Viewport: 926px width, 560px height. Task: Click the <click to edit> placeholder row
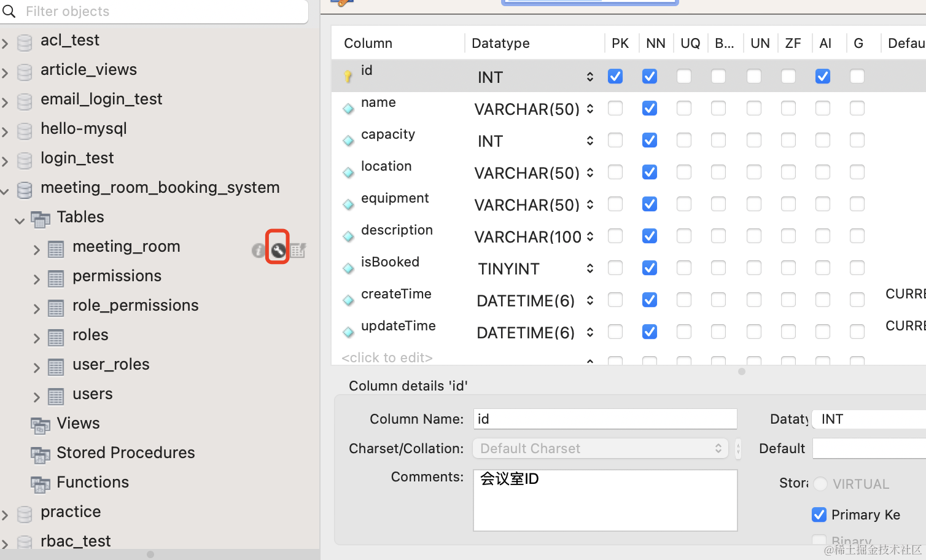(x=387, y=357)
